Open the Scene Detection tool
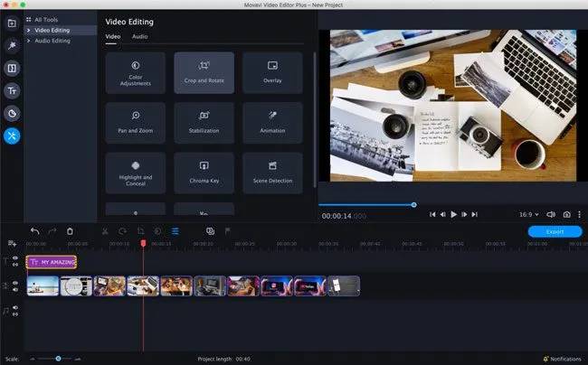Viewport: 588px width, 365px height. pos(272,173)
